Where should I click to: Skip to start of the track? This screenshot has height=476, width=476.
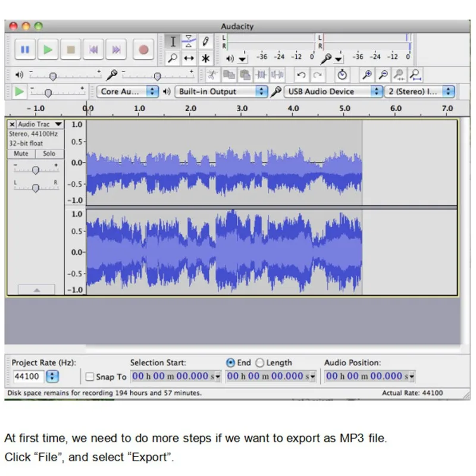click(93, 49)
